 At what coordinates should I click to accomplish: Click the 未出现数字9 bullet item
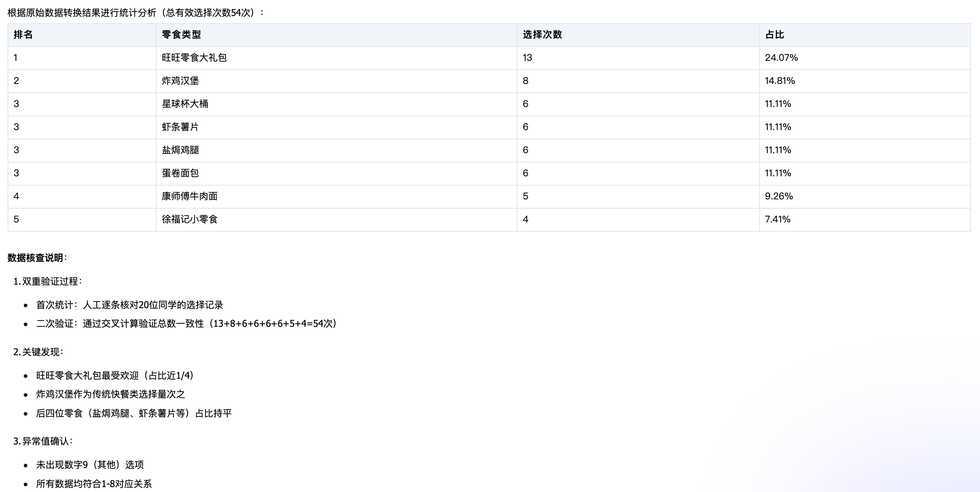(90, 465)
